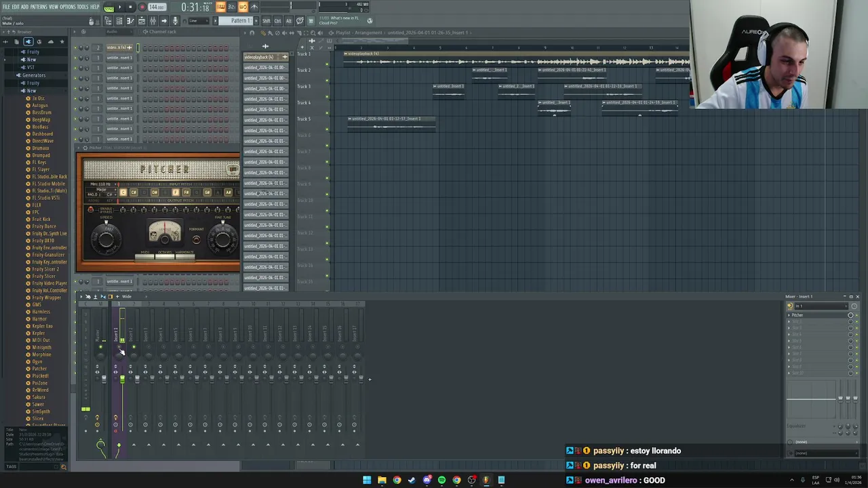Open FX slot clock icon on Insert 1
The width and height of the screenshot is (868, 488).
pos(115,424)
